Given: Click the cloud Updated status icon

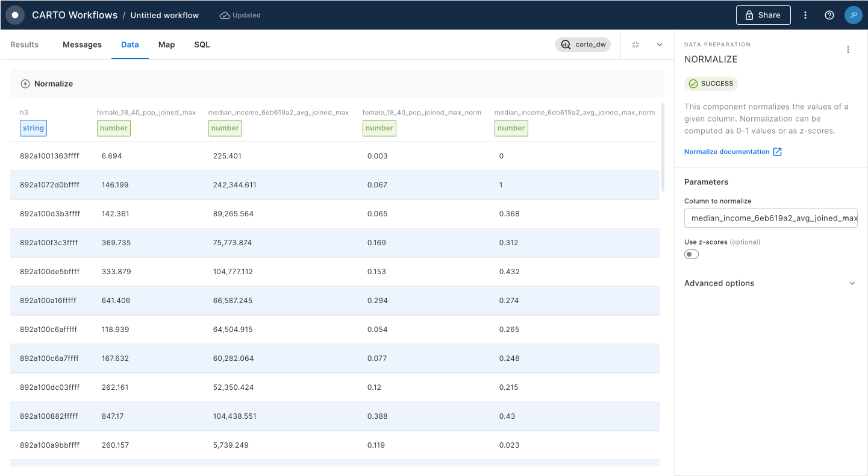Looking at the screenshot, I should (x=225, y=15).
